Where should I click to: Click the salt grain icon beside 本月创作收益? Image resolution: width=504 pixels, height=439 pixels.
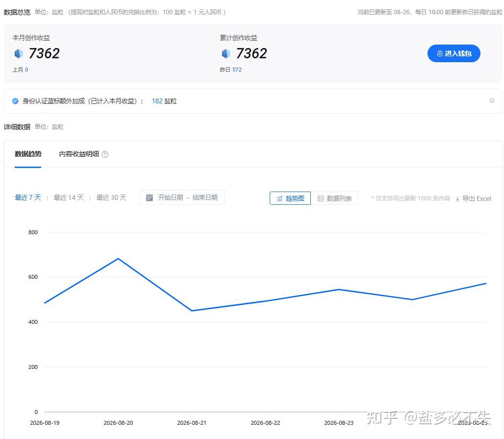[x=19, y=53]
